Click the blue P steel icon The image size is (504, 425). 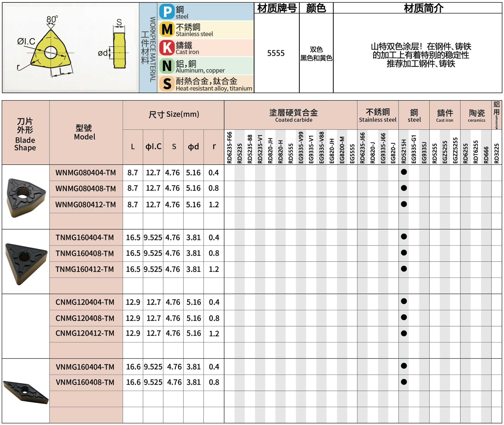tap(167, 12)
